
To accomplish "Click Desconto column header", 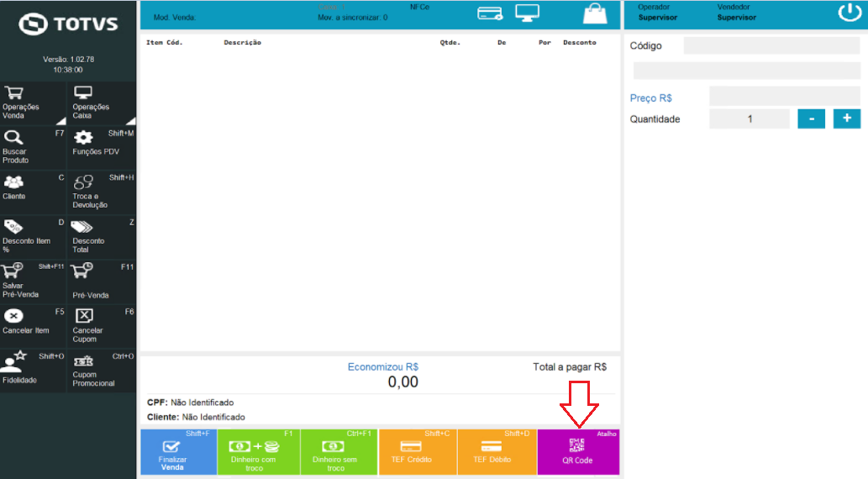I will pos(580,42).
